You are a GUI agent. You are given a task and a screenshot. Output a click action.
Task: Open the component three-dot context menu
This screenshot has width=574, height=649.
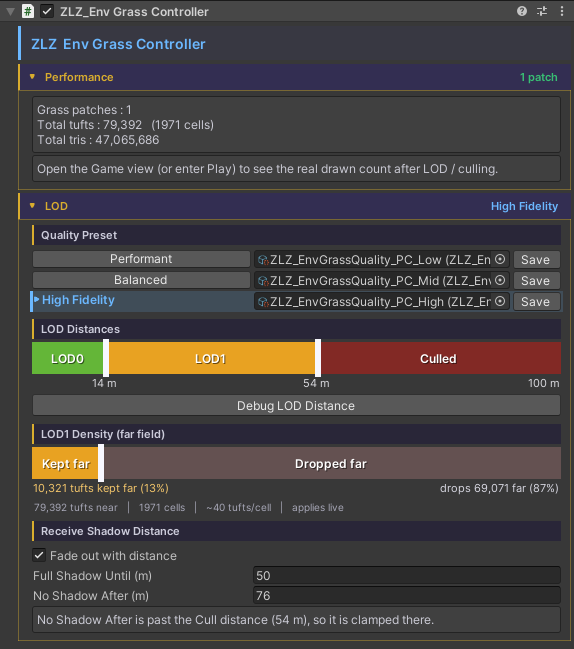click(562, 11)
